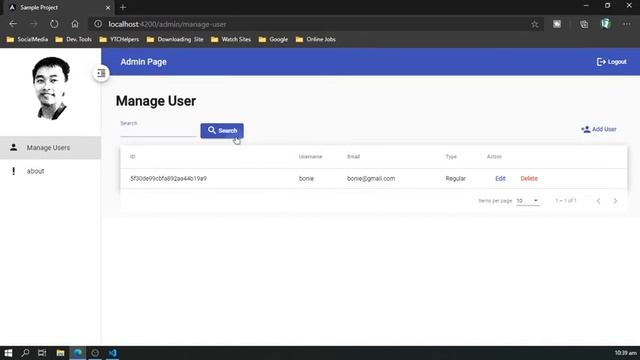Open taskbar search
The image size is (640, 360).
point(25,353)
